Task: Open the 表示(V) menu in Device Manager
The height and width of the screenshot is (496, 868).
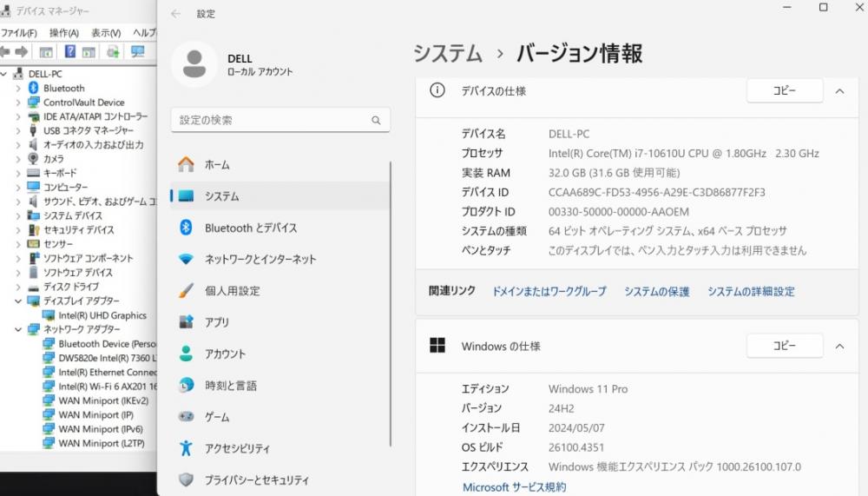Action: click(x=106, y=33)
